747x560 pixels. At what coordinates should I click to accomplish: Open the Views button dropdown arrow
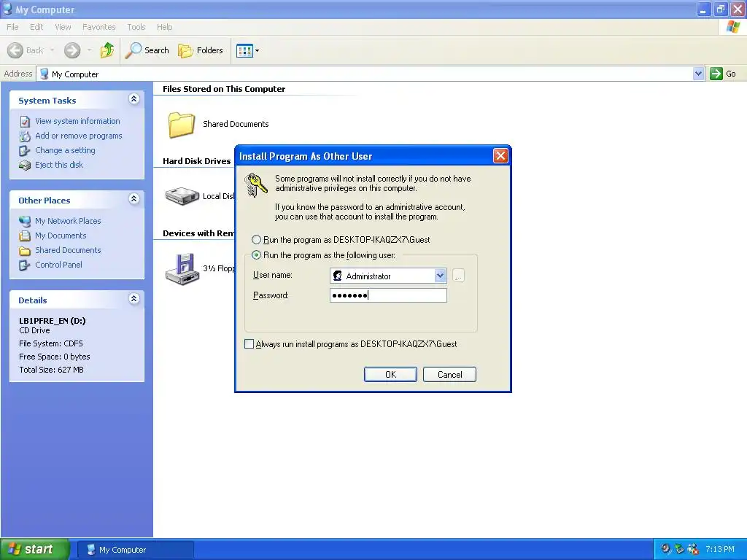[258, 50]
